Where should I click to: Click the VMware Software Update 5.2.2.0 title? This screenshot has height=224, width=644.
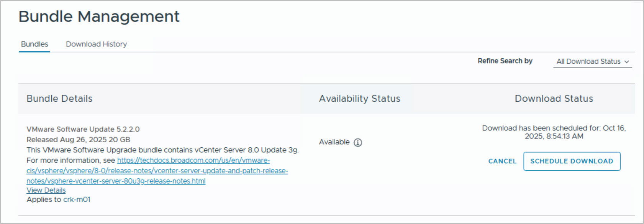pos(83,129)
